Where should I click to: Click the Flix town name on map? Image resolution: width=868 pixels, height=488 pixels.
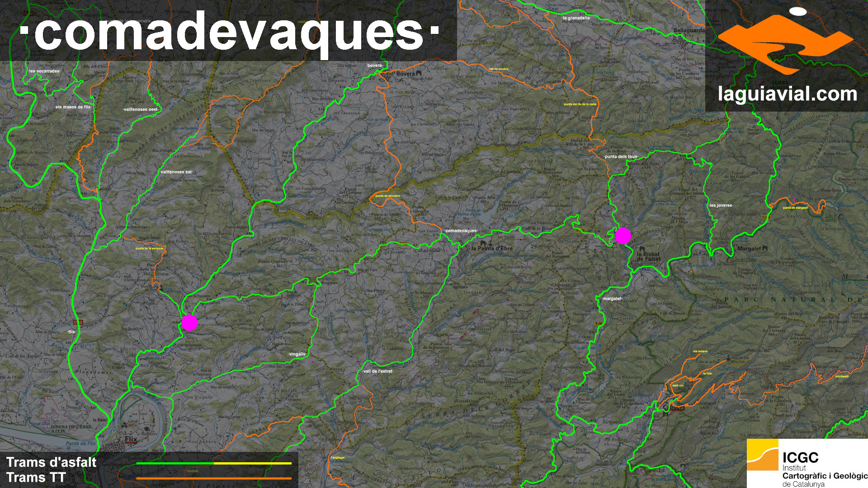(131, 439)
